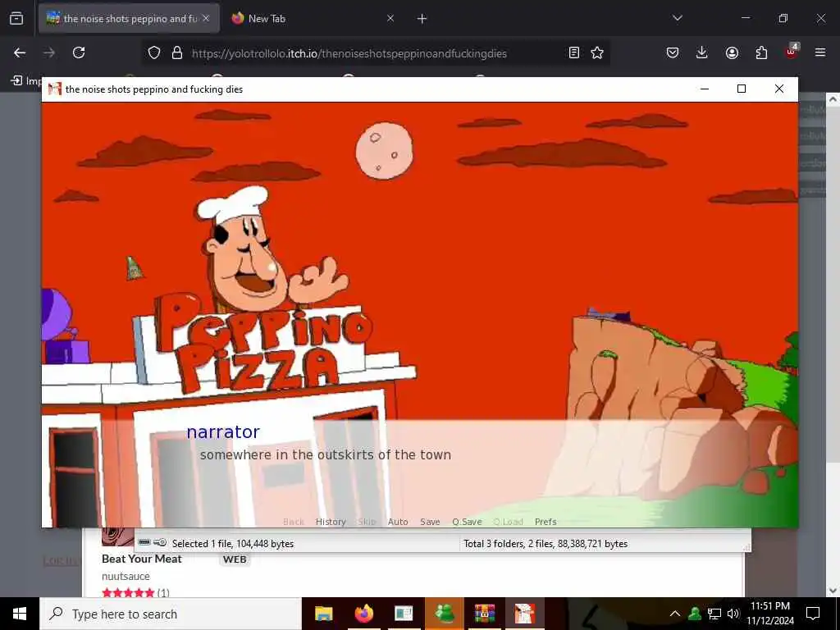Reload the itch.io page
The width and height of the screenshot is (840, 630).
pos(79,52)
